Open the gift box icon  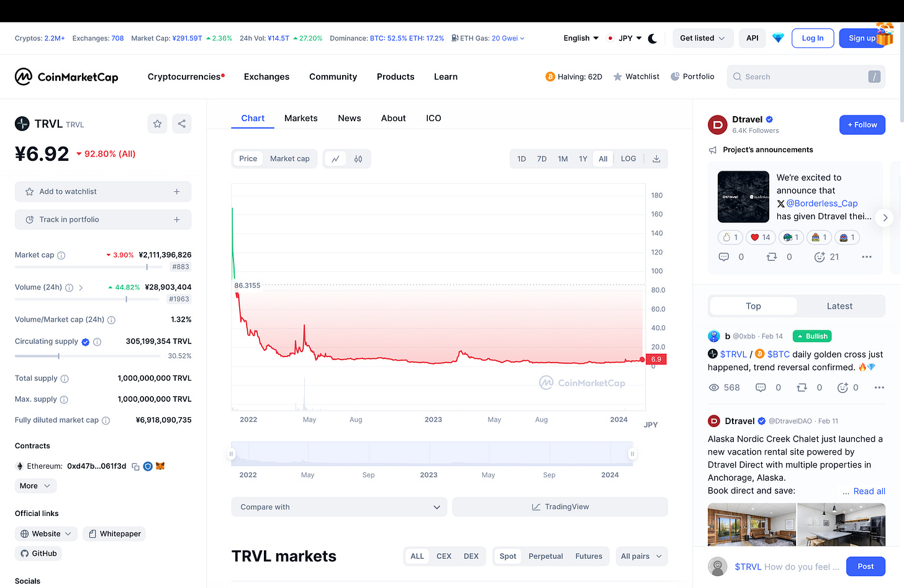[885, 34]
